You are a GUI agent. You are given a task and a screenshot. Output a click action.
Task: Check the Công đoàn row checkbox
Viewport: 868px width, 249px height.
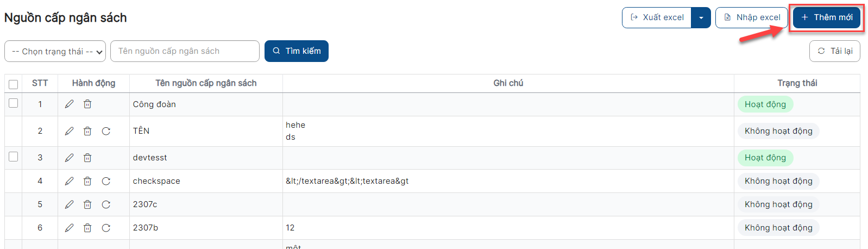click(14, 103)
